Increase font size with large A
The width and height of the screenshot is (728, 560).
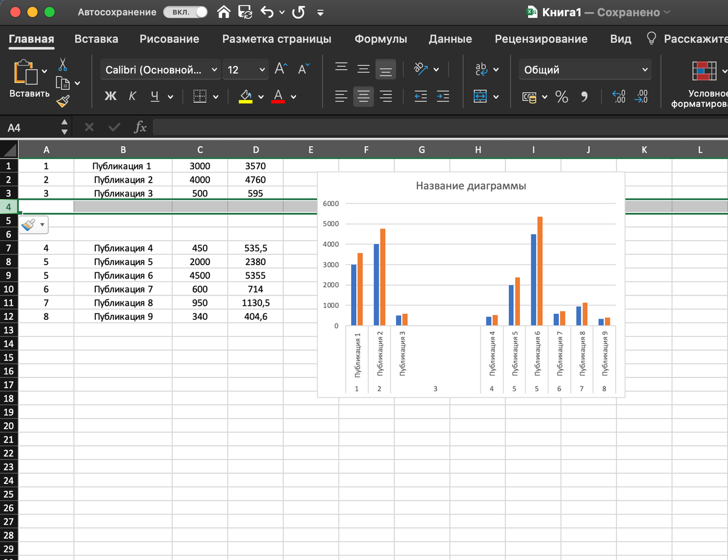coord(280,69)
